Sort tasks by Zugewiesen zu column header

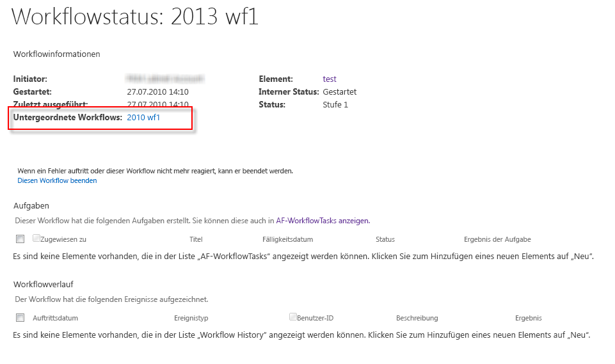(x=63, y=239)
